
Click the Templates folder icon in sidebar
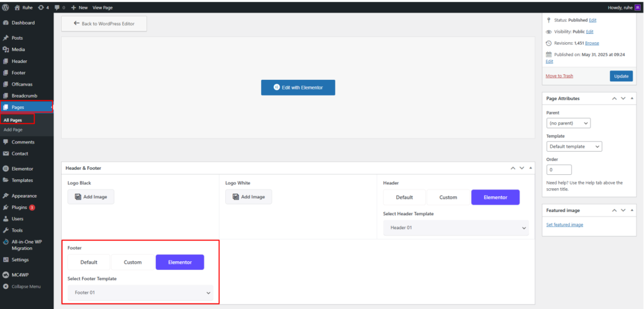tap(6, 181)
